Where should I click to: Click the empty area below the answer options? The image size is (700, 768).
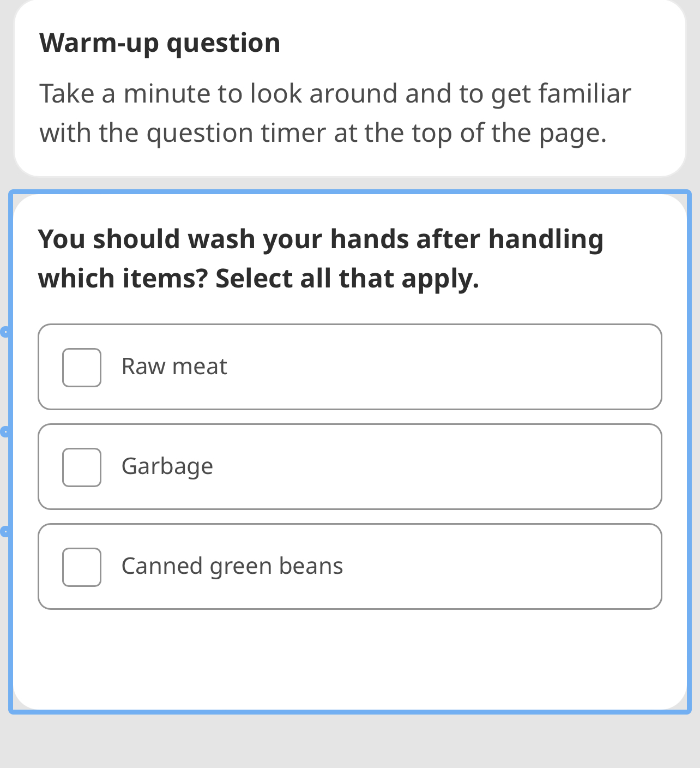click(350, 660)
